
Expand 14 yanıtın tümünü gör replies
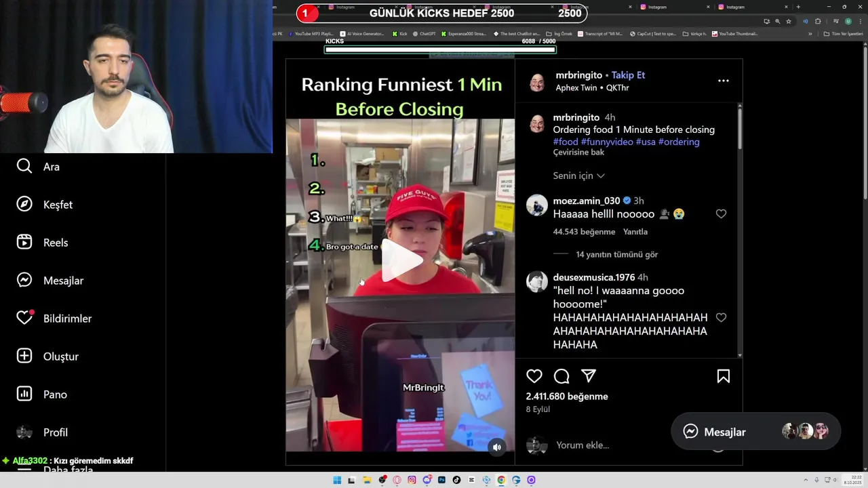617,255
